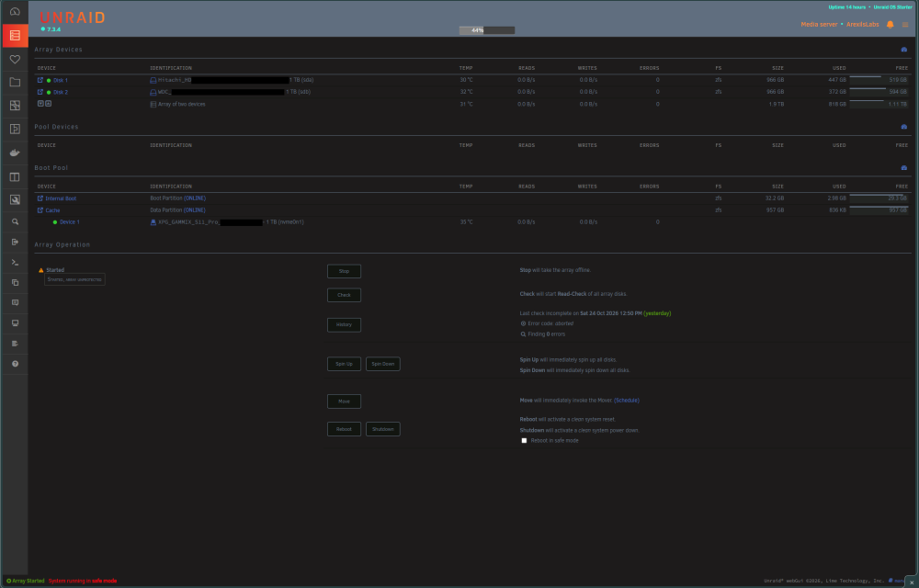Click the Pool Devices section dashboard icon
919x588 pixels.
pos(903,127)
